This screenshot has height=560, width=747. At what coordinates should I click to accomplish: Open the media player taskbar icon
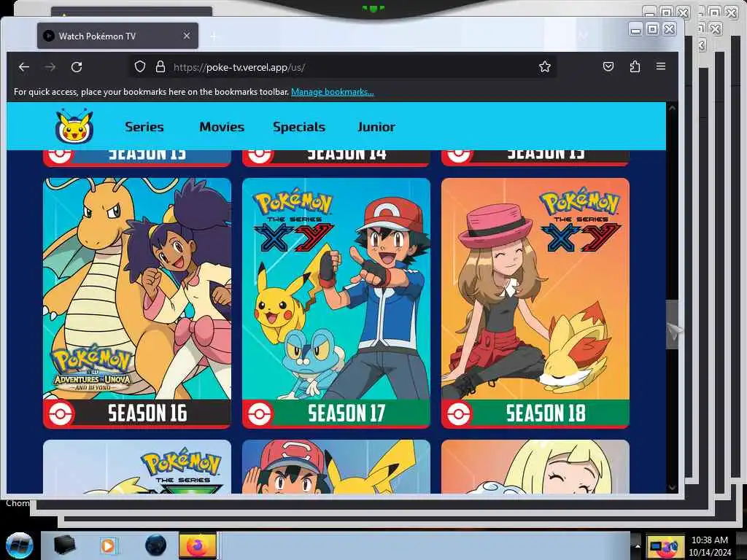point(108,545)
